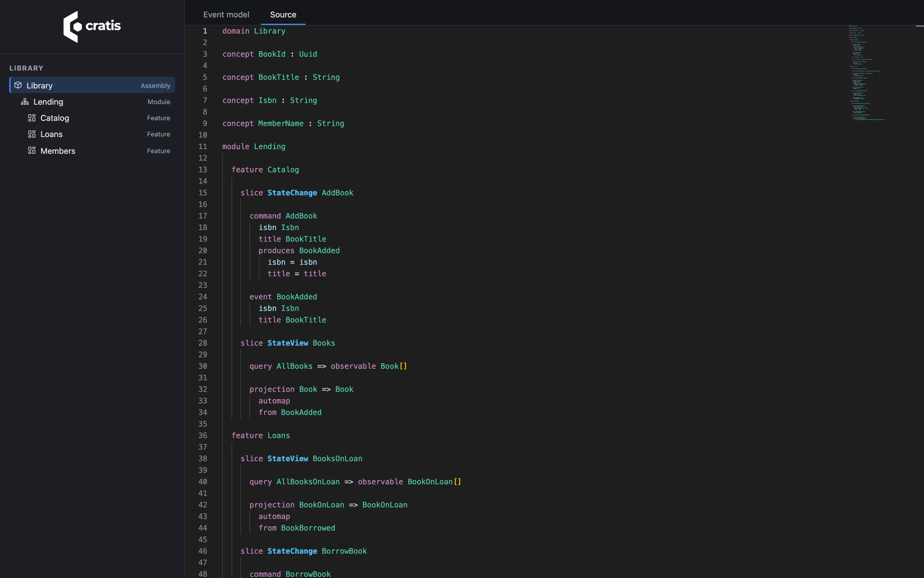Click 'command AddBook' code line
The width and height of the screenshot is (924, 578).
click(283, 216)
